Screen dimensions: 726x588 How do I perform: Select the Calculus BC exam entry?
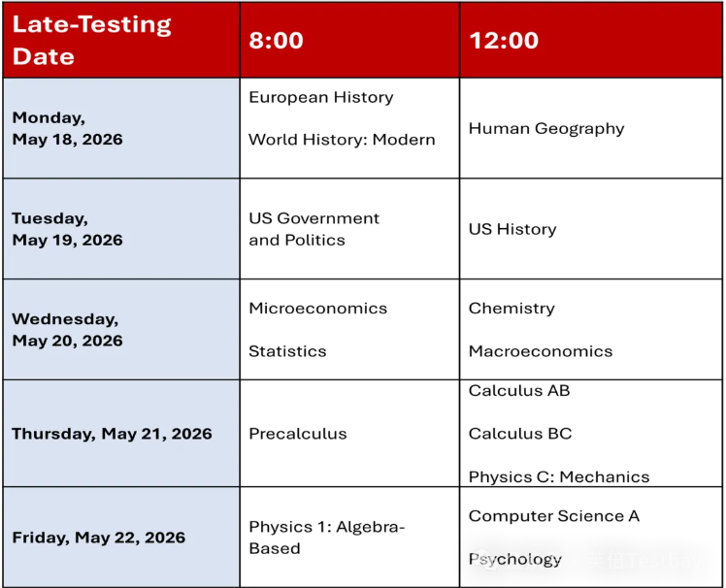[520, 434]
